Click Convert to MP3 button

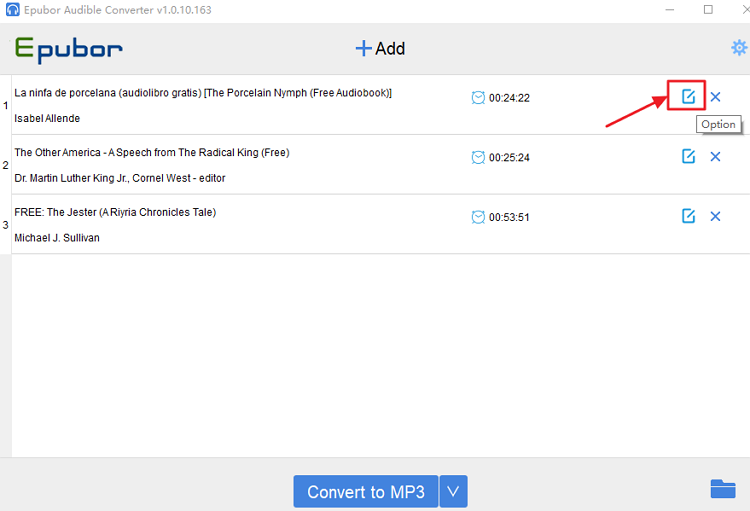click(365, 491)
